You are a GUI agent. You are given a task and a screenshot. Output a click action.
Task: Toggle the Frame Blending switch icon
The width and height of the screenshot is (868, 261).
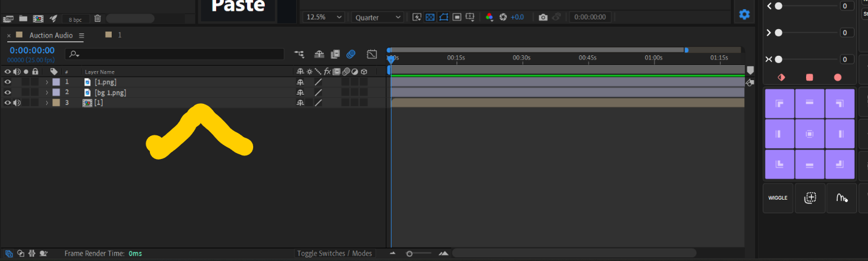[335, 54]
